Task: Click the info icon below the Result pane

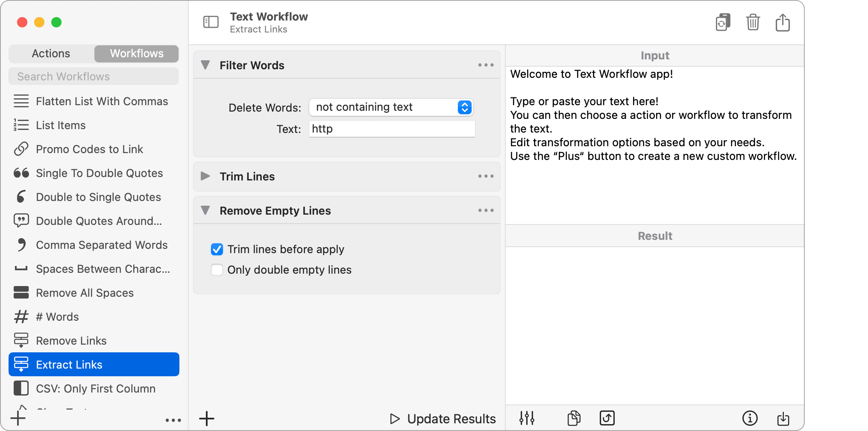Action: [x=750, y=418]
